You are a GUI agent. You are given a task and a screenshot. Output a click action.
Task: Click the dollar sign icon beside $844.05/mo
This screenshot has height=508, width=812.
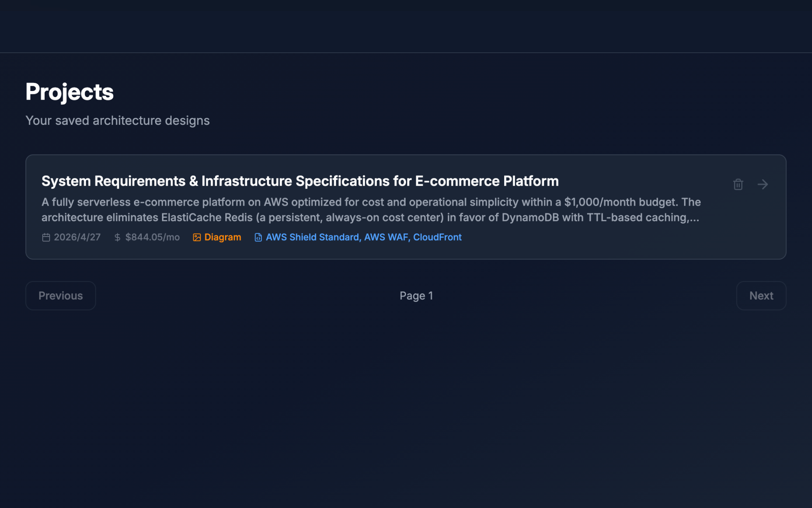click(x=117, y=237)
